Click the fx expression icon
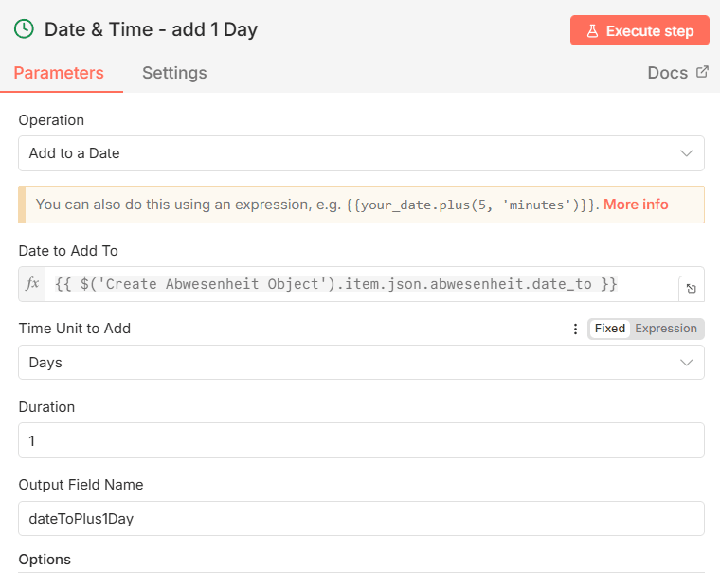 (31, 284)
